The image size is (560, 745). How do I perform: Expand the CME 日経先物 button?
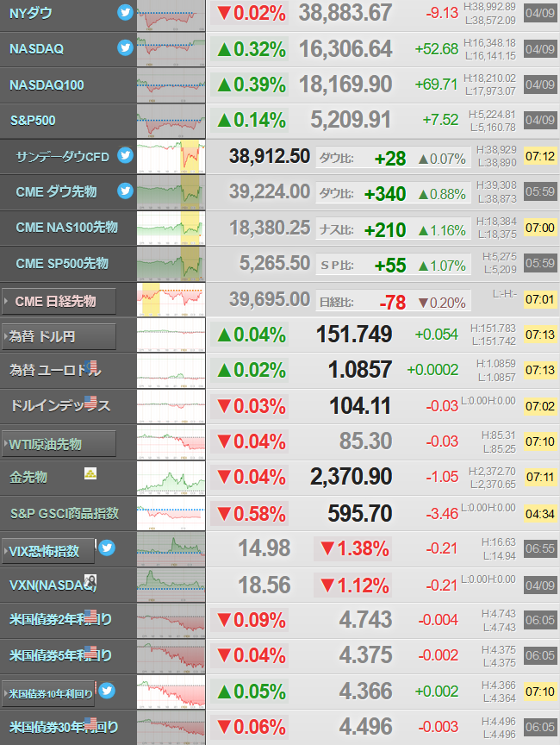point(59,301)
